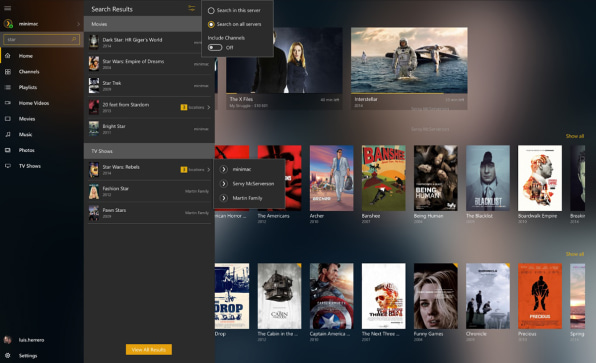The height and width of the screenshot is (363, 596).
Task: Click the Settings gear icon
Action: point(8,355)
